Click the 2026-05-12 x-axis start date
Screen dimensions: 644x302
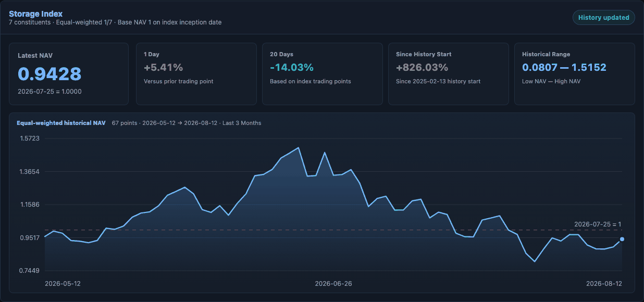[x=63, y=284]
